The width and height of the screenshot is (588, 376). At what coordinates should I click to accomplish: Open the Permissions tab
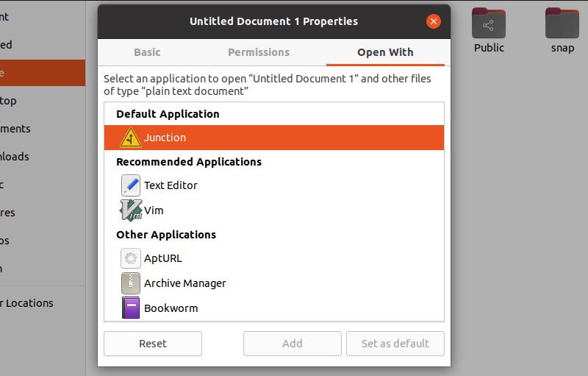click(x=259, y=52)
